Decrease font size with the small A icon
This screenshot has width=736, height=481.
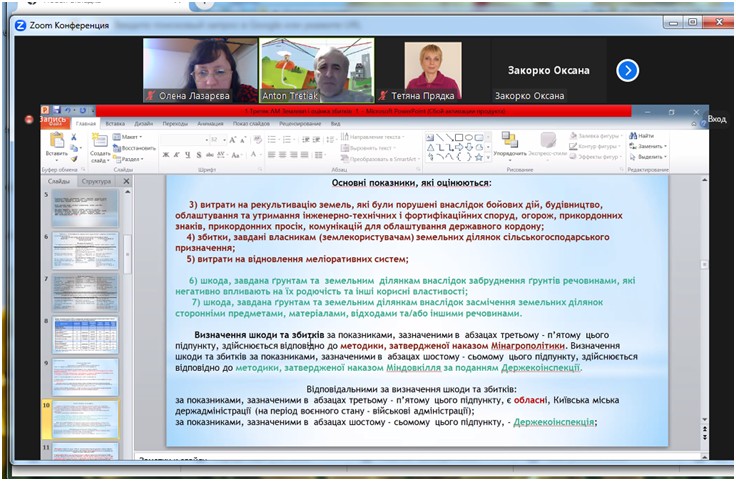243,140
